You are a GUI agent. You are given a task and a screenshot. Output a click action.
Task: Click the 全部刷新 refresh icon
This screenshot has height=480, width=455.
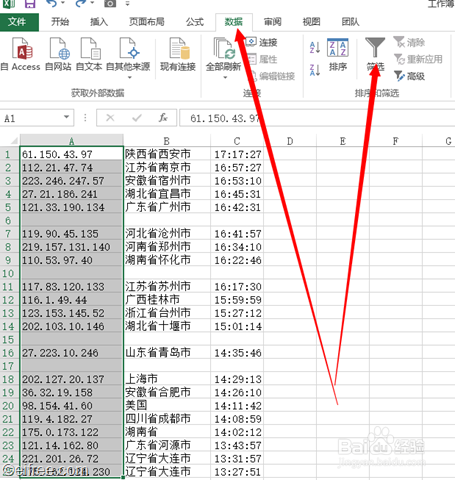(223, 49)
